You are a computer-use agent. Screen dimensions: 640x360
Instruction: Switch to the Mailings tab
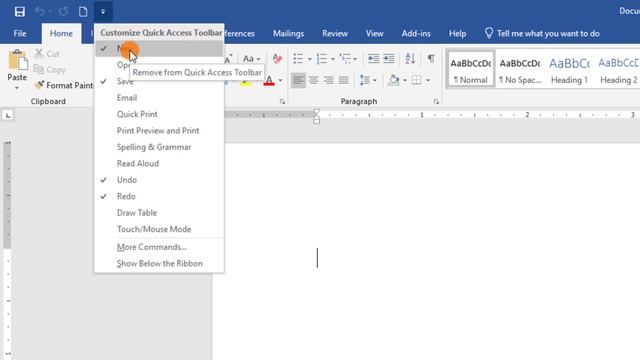coord(288,33)
